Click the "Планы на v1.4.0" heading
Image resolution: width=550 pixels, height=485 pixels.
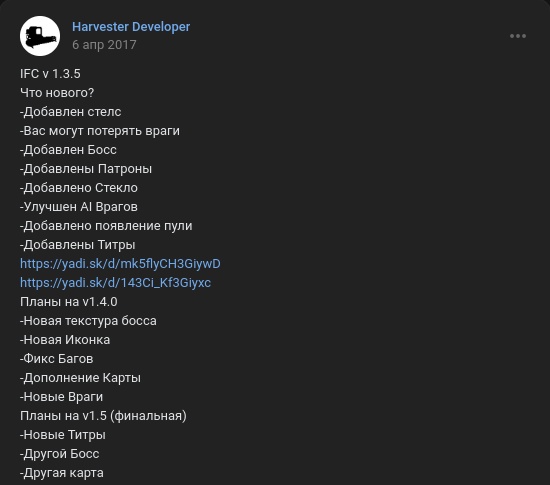(x=69, y=302)
